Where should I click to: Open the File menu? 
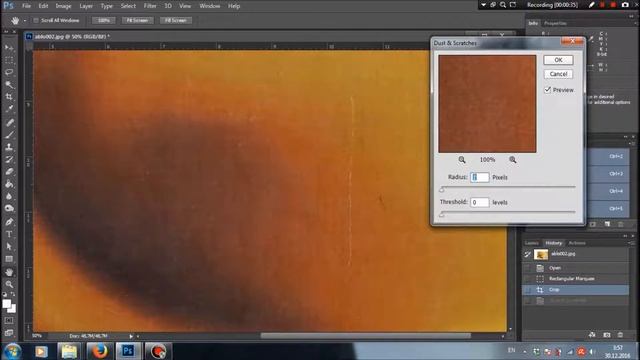(27, 6)
